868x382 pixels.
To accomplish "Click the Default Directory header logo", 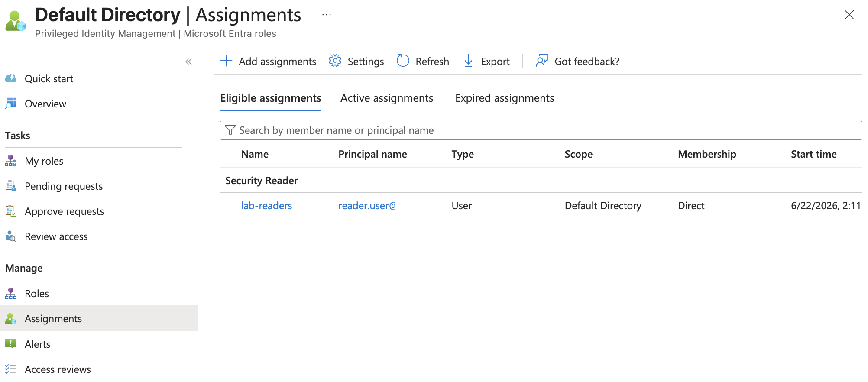I will coord(16,21).
